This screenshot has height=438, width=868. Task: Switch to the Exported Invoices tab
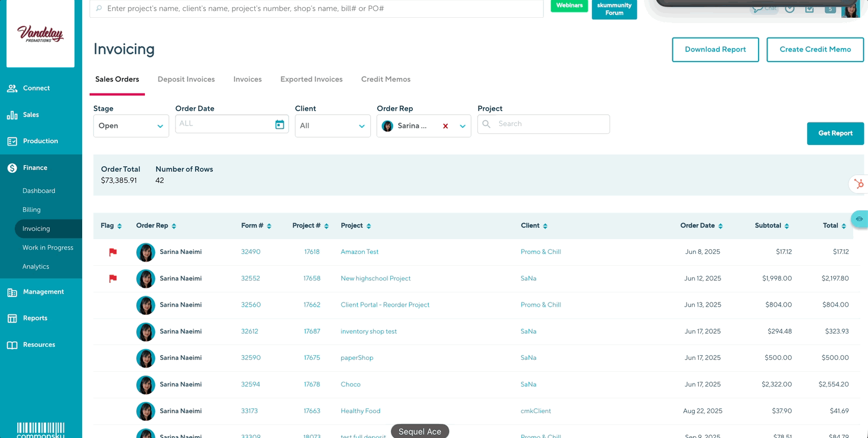[312, 79]
